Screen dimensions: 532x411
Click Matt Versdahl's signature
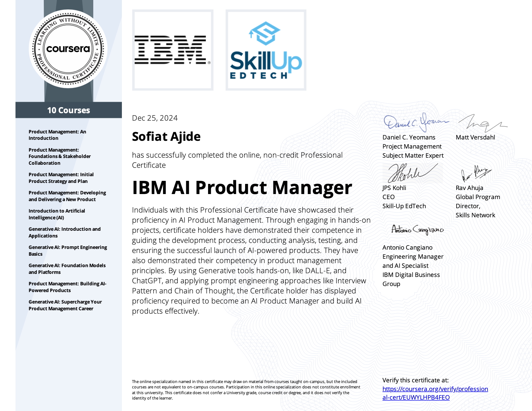[482, 123]
